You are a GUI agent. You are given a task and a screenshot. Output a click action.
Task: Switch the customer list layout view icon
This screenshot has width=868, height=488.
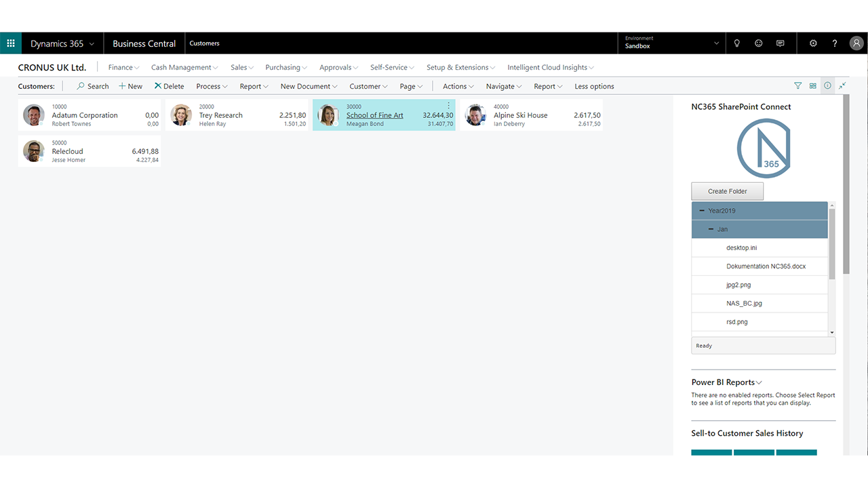point(813,86)
